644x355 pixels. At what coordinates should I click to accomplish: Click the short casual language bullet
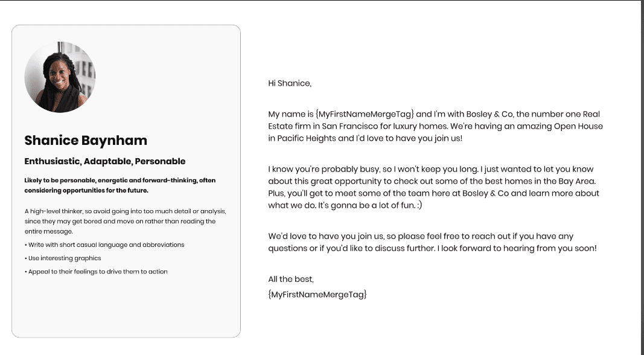[104, 245]
